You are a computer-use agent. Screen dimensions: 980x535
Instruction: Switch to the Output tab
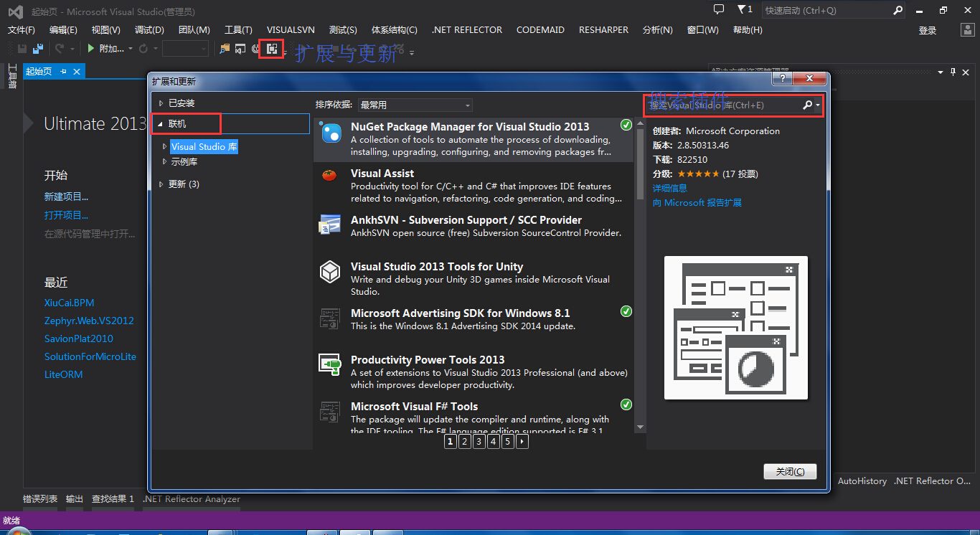[75, 499]
